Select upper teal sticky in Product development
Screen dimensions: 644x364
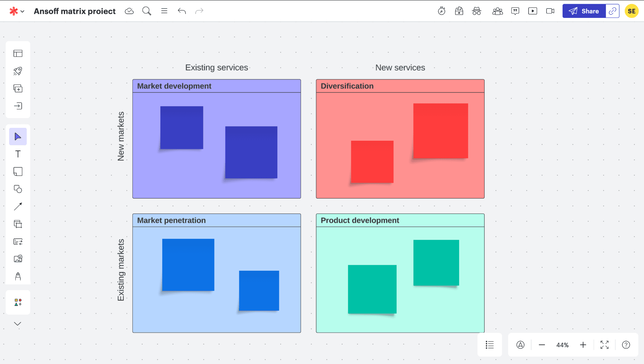click(436, 263)
